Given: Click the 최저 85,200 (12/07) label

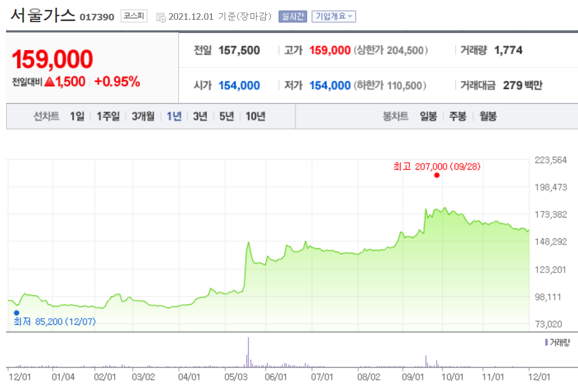Looking at the screenshot, I should pos(54,322).
